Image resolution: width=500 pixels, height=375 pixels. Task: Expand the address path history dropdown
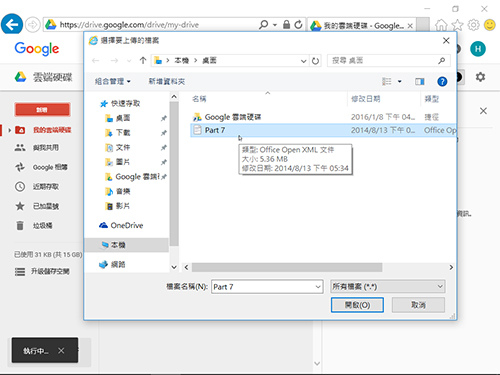303,61
